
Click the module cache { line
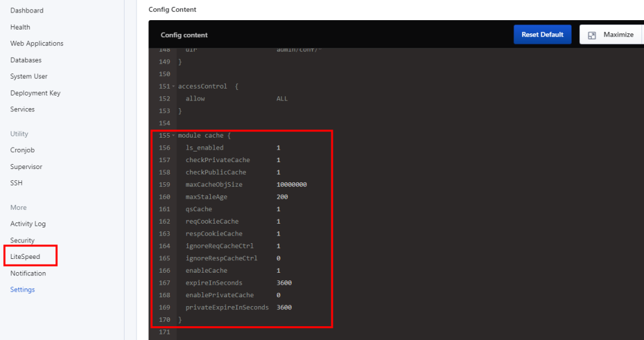(x=204, y=136)
